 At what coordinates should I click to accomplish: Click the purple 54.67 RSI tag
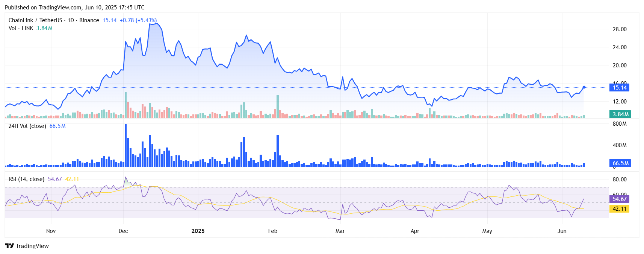click(619, 199)
